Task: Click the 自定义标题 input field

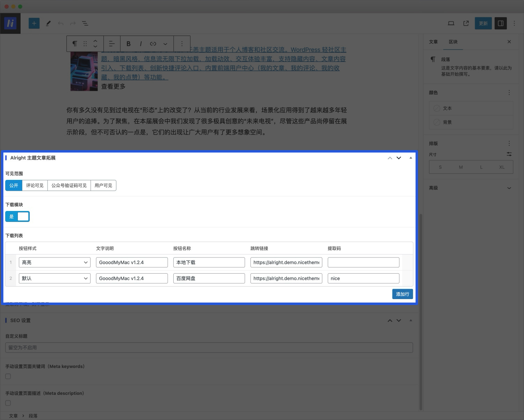Action: click(209, 348)
